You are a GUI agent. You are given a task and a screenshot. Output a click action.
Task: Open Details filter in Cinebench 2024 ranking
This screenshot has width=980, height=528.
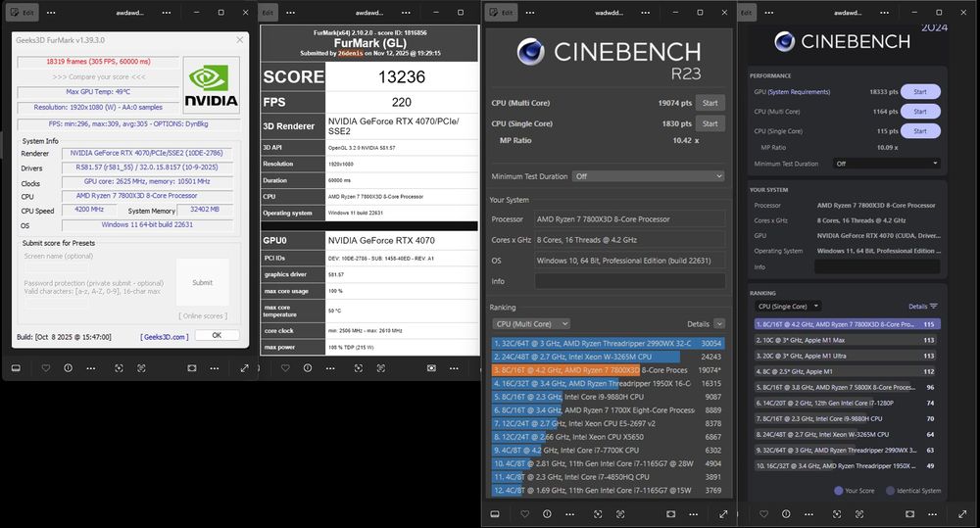(x=923, y=307)
